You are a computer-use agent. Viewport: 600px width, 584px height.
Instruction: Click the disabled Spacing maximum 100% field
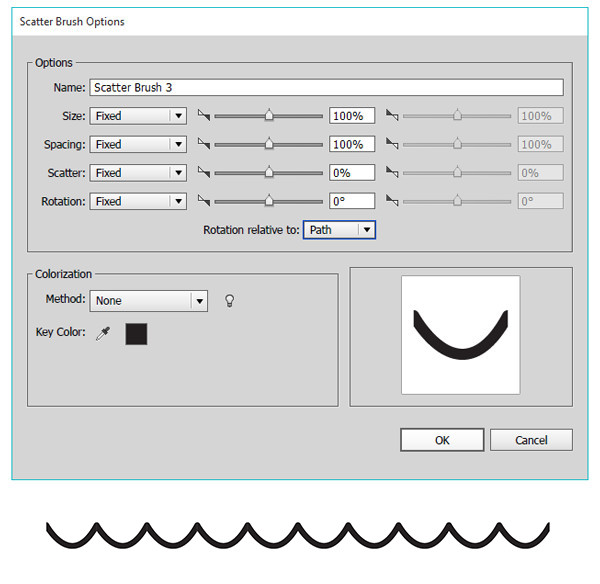pyautogui.click(x=540, y=144)
